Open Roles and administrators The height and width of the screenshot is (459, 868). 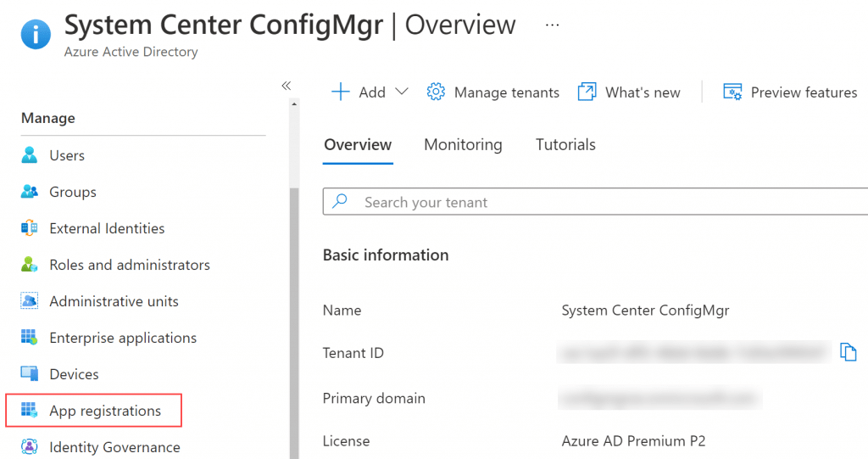click(x=130, y=265)
